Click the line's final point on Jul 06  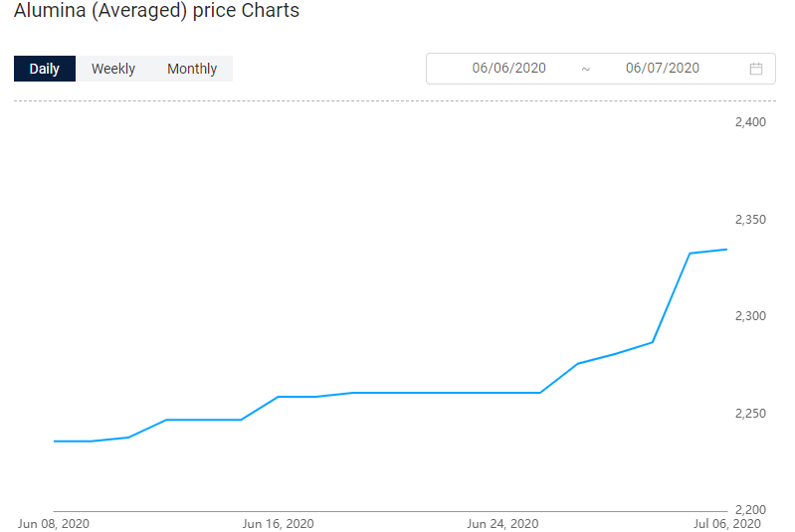coord(726,250)
